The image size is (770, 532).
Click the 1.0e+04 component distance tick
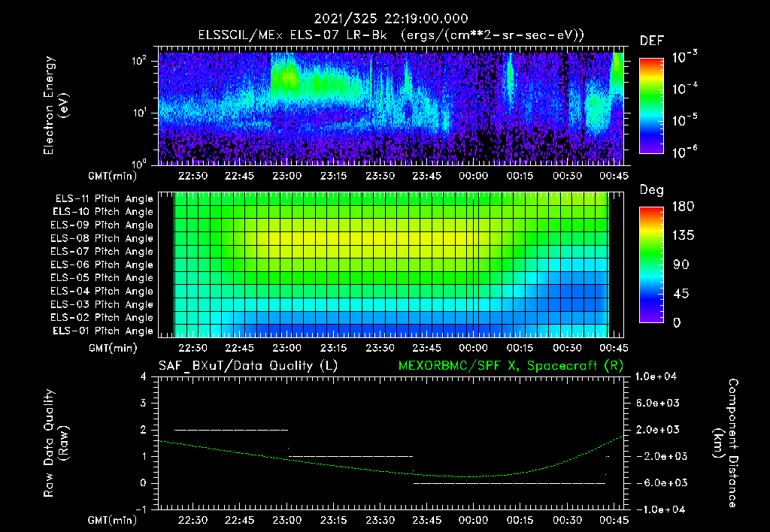click(x=656, y=376)
